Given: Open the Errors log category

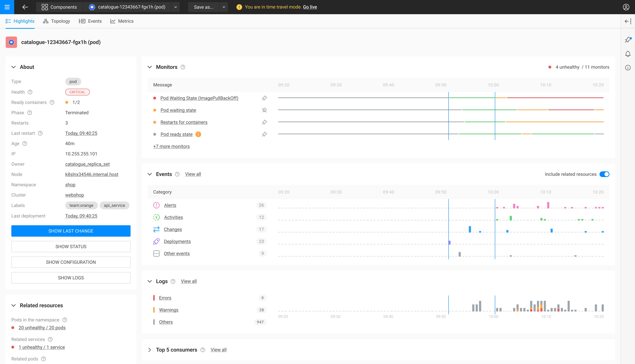Looking at the screenshot, I should (165, 298).
